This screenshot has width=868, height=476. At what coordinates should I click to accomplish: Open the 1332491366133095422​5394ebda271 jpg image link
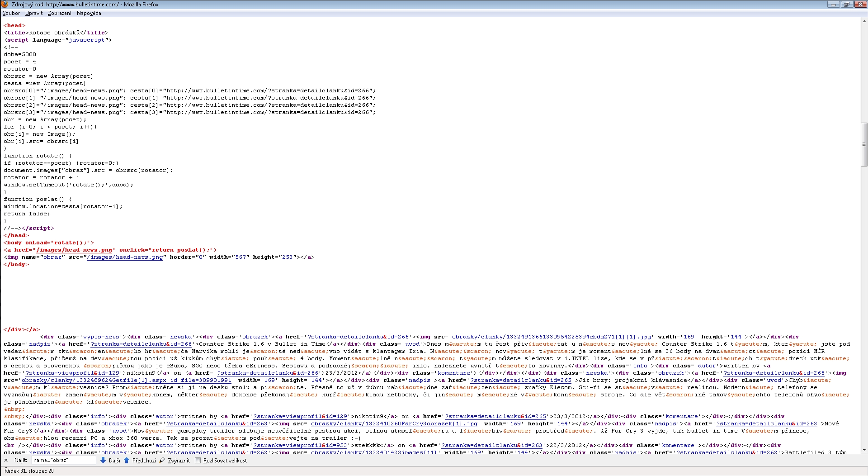[552, 337]
